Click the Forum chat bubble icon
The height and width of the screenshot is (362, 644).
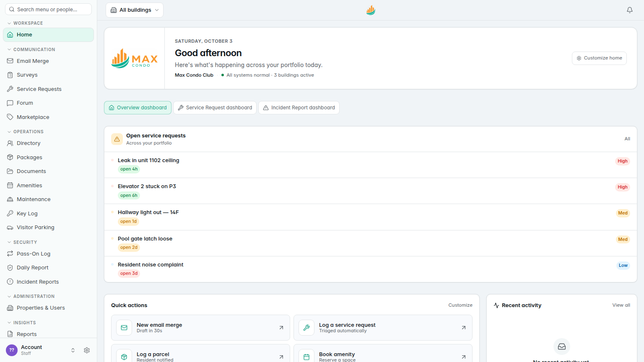[x=10, y=103]
